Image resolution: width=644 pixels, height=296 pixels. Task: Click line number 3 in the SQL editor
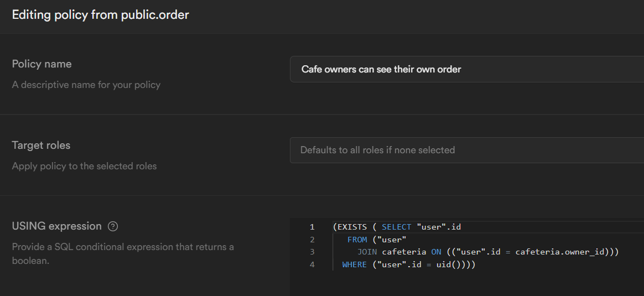click(x=312, y=252)
